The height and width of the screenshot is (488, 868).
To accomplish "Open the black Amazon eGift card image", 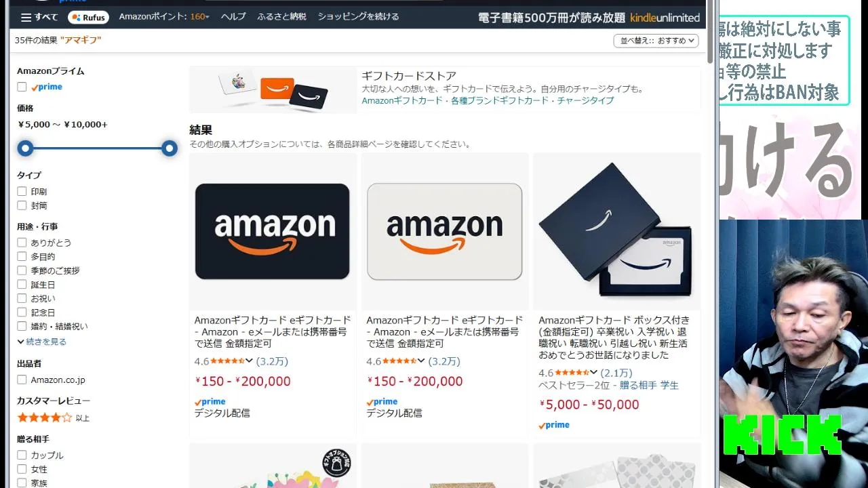I will pyautogui.click(x=273, y=231).
